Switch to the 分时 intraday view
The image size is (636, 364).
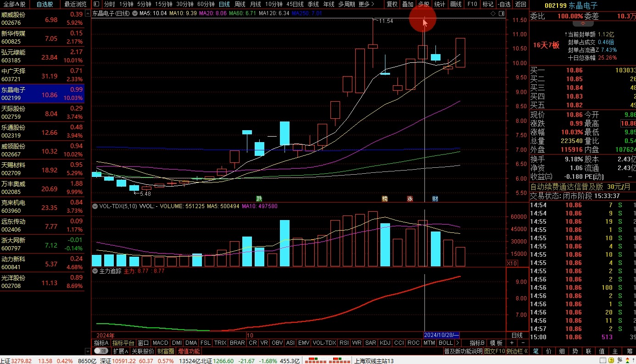[x=109, y=4]
